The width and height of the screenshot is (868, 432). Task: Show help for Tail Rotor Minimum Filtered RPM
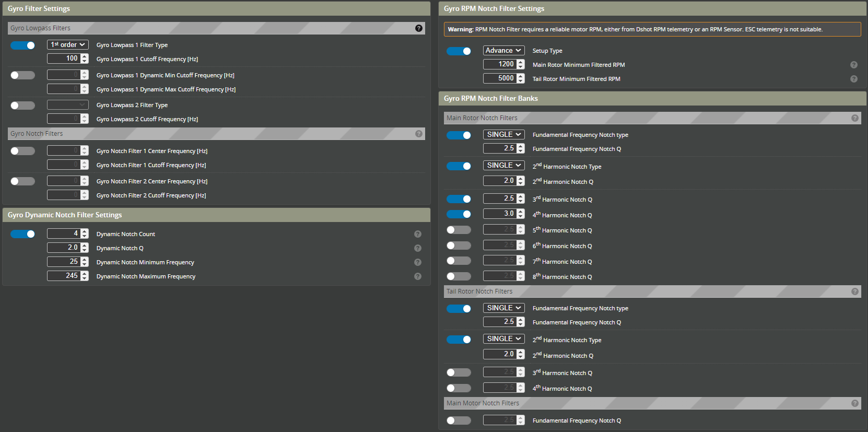[x=853, y=79]
